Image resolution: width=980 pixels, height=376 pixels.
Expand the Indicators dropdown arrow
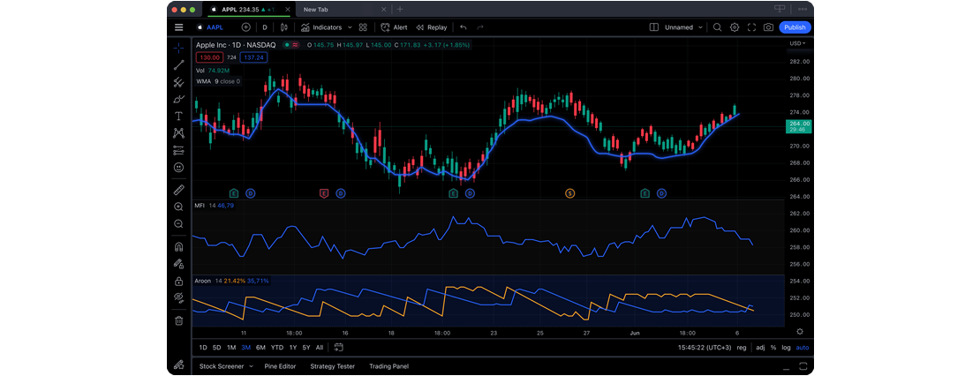pyautogui.click(x=350, y=27)
